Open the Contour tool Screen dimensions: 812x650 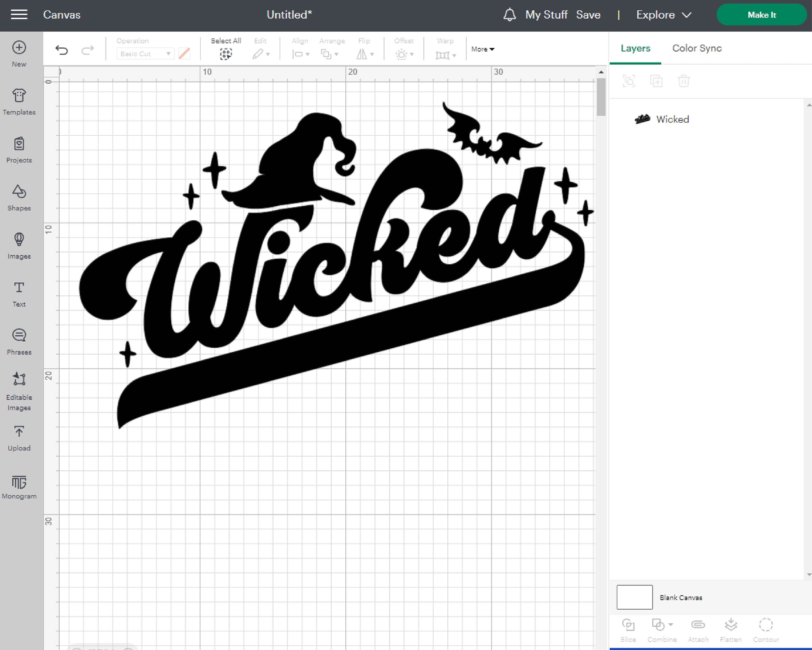(x=766, y=629)
